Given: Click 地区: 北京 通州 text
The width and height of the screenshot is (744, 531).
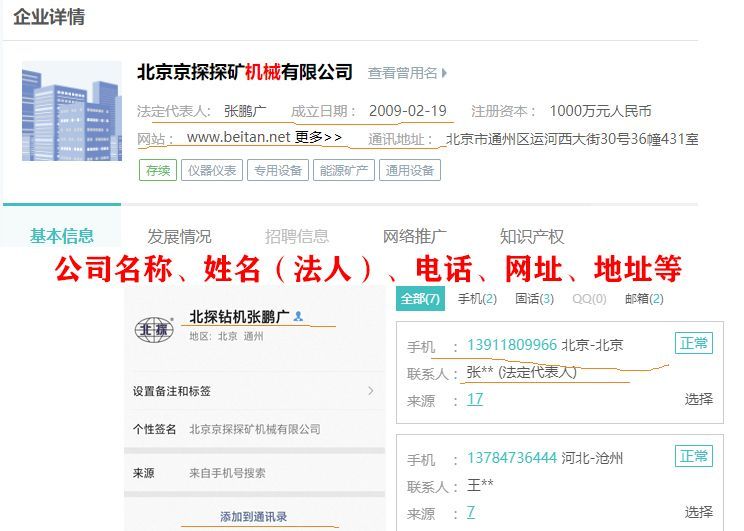Looking at the screenshot, I should (226, 336).
